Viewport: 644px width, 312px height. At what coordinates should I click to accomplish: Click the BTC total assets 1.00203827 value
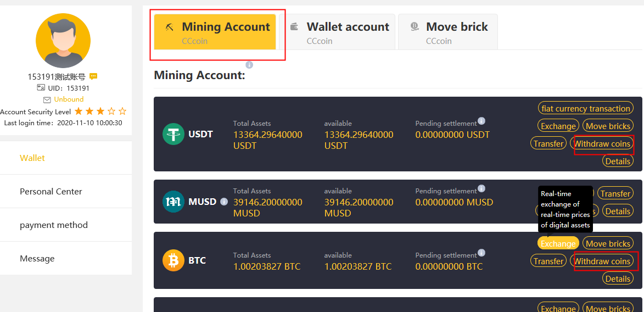267,267
